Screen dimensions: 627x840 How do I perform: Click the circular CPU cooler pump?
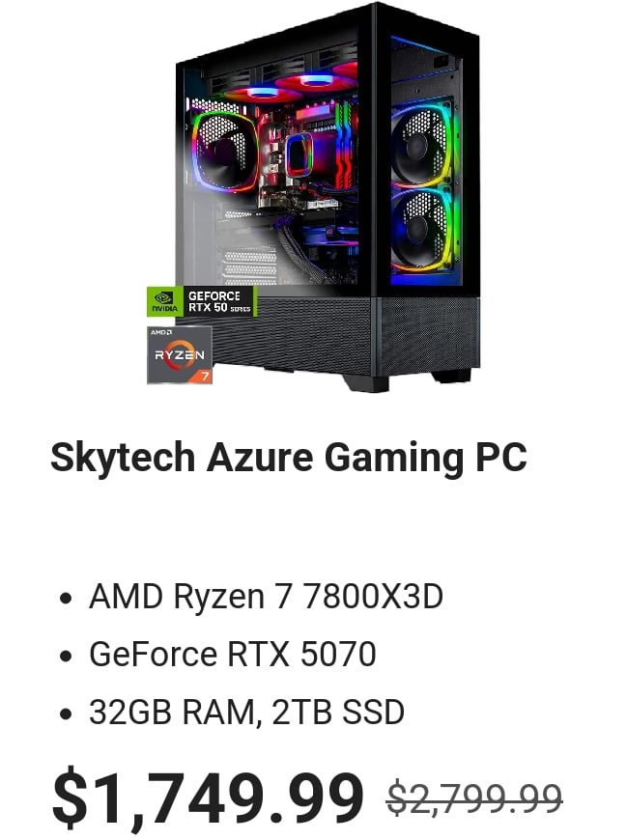pos(299,154)
